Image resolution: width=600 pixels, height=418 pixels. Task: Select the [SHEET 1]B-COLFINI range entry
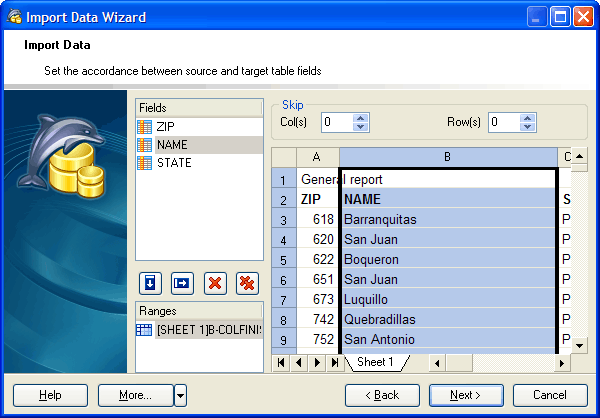[x=199, y=330]
